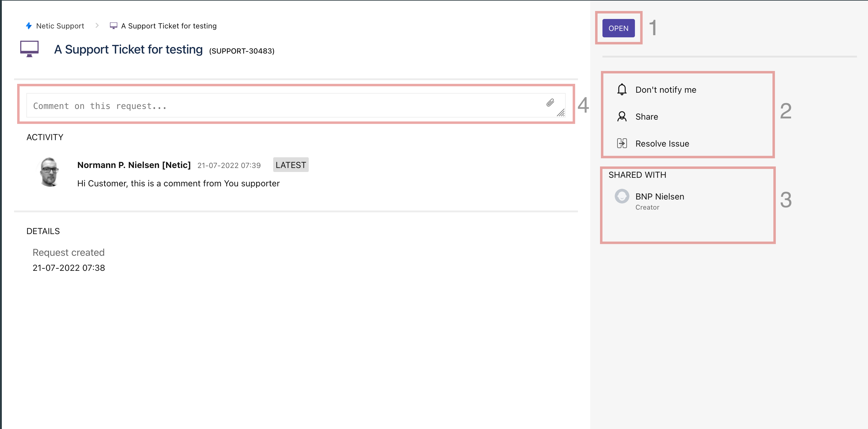
Task: Click the small monitor icon in breadcrumb
Action: (x=114, y=26)
